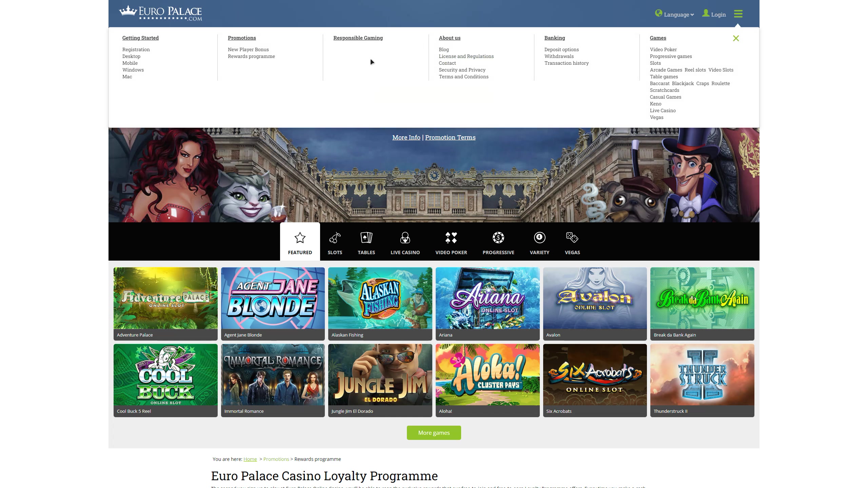
Task: Select the Video Poker suits icon
Action: click(451, 238)
